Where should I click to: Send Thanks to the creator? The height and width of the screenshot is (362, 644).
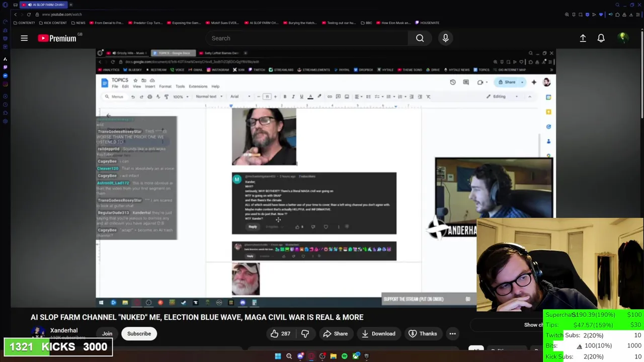[423, 334]
